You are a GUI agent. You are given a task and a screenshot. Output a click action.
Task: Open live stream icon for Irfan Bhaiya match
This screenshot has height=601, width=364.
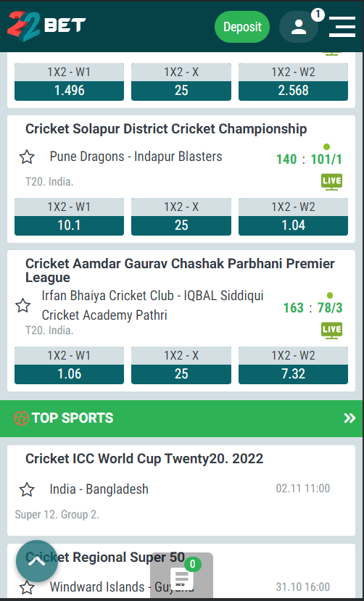click(332, 331)
